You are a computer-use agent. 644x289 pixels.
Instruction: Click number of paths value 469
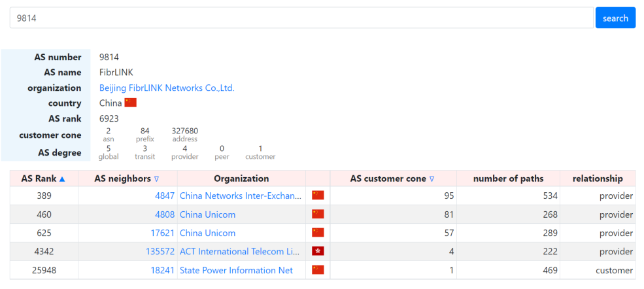550,270
